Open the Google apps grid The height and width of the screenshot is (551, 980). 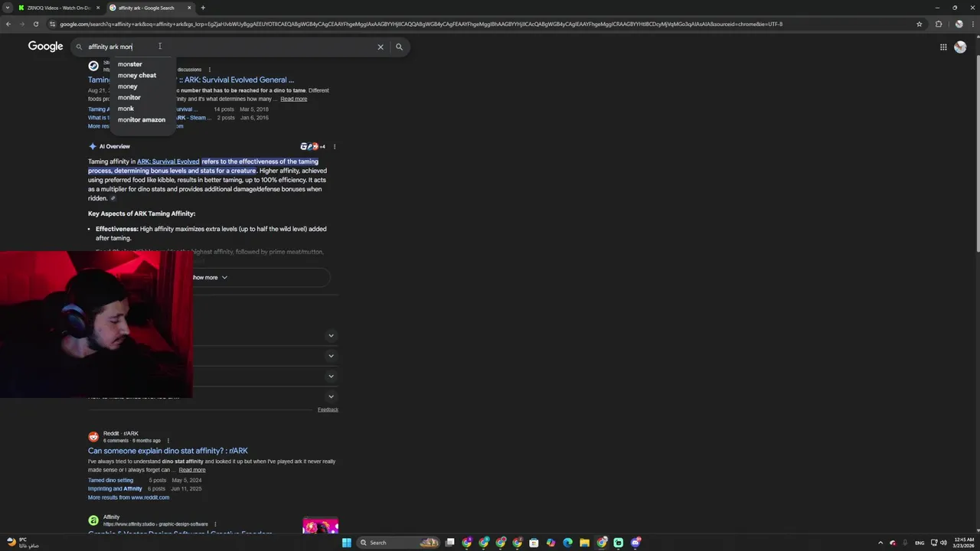tap(943, 47)
